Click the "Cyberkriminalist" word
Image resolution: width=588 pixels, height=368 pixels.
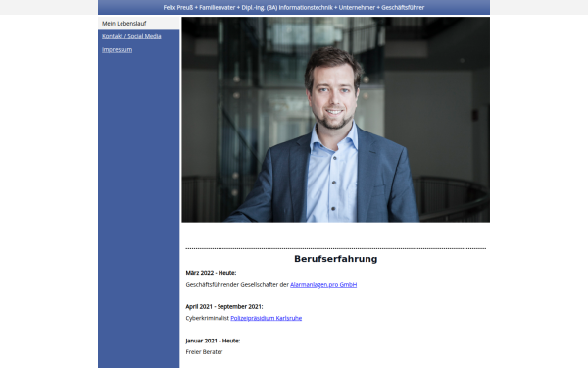point(208,318)
